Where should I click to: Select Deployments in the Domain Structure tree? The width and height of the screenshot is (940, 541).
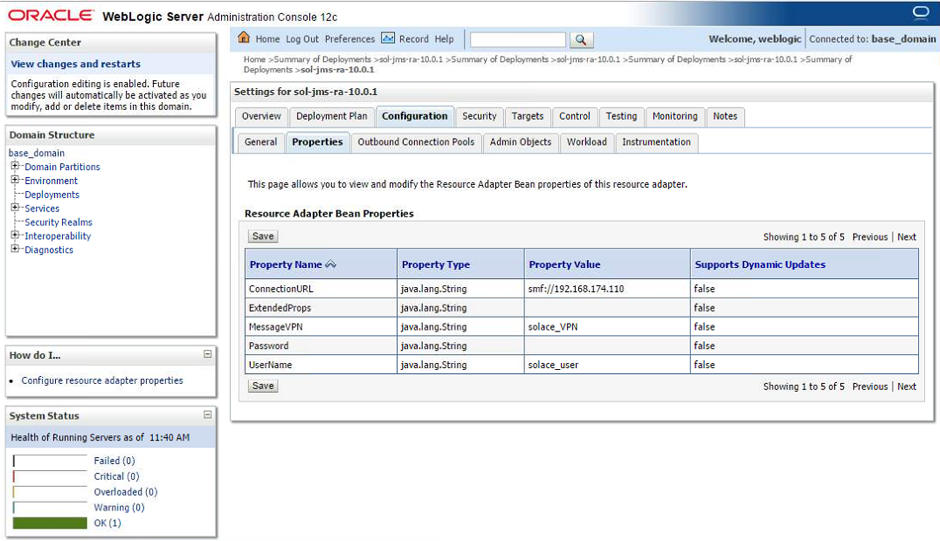point(52,195)
